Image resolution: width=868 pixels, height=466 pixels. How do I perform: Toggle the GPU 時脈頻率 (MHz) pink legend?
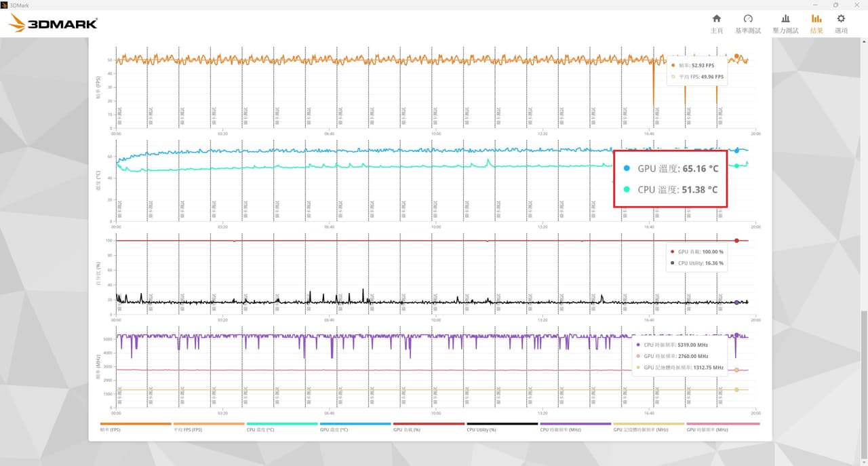point(723,426)
